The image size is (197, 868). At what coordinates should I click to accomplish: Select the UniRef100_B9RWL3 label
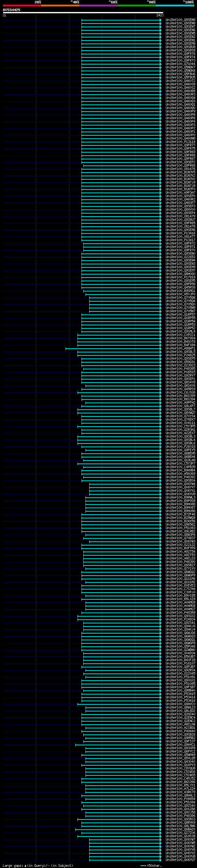(x=180, y=498)
